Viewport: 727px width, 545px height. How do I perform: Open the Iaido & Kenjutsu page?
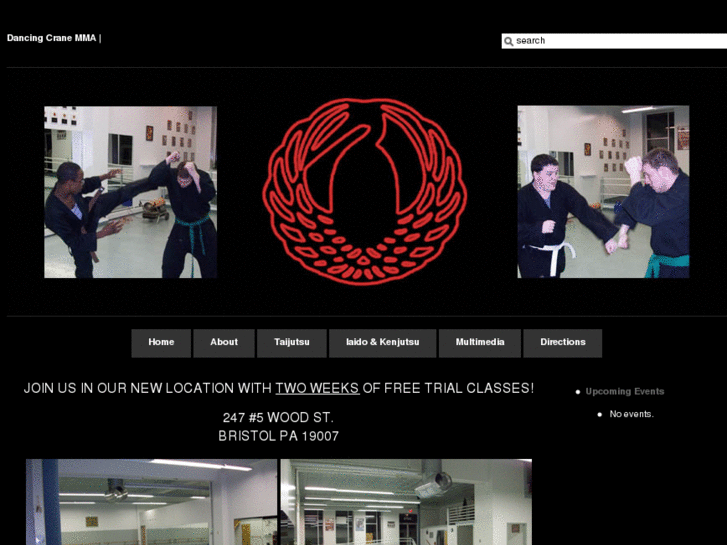click(383, 343)
